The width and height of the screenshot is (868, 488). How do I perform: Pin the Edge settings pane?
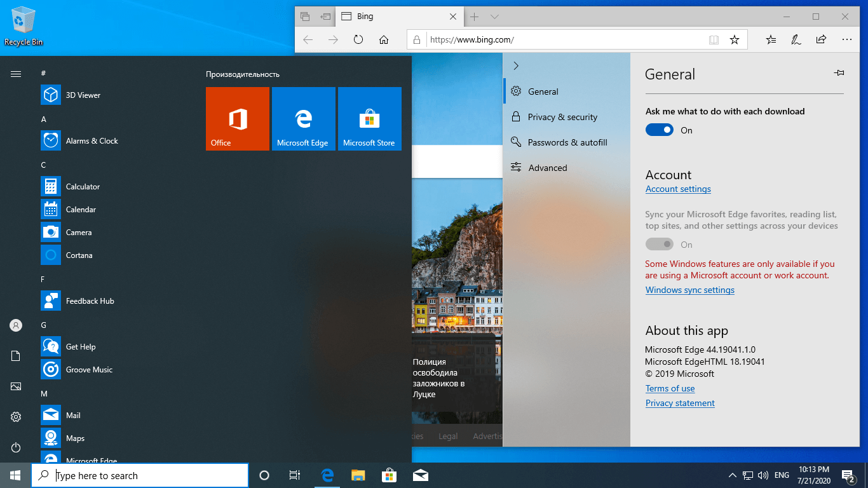839,73
